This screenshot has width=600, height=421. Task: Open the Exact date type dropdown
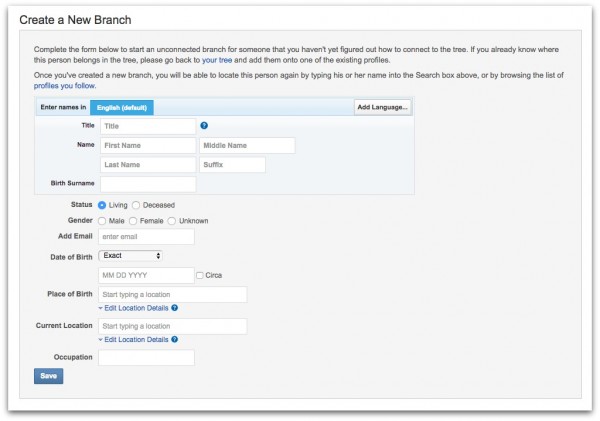click(130, 256)
